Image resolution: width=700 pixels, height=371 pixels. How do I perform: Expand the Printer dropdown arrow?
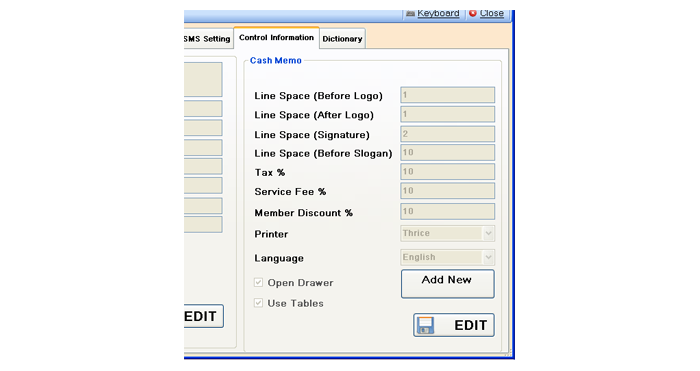488,233
